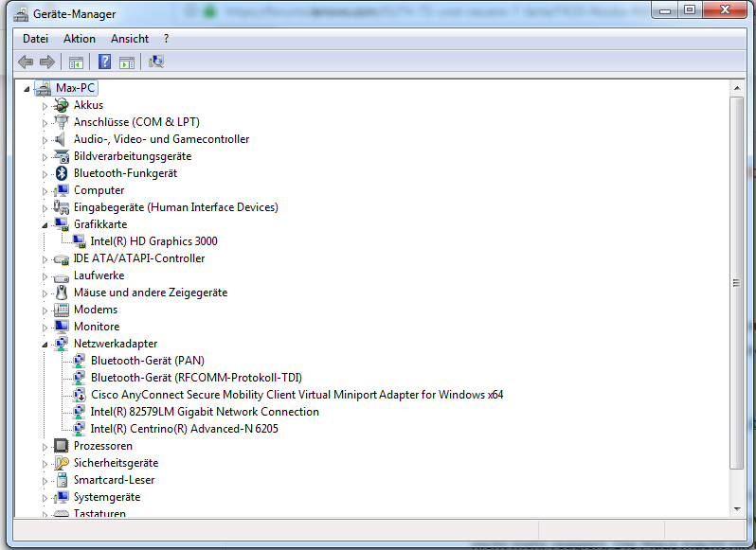Viewport: 756px width, 550px height.
Task: Click the Smartcard-Leser icon
Action: (x=62, y=480)
